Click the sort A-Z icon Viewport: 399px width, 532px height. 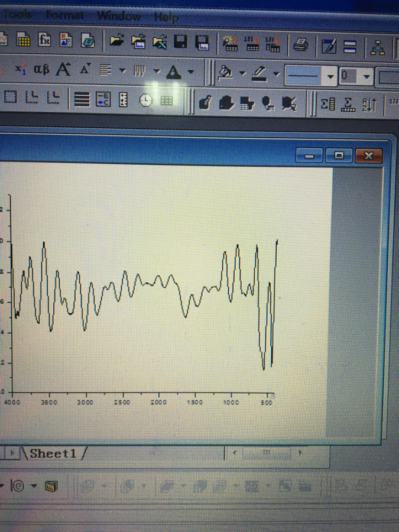click(x=369, y=105)
